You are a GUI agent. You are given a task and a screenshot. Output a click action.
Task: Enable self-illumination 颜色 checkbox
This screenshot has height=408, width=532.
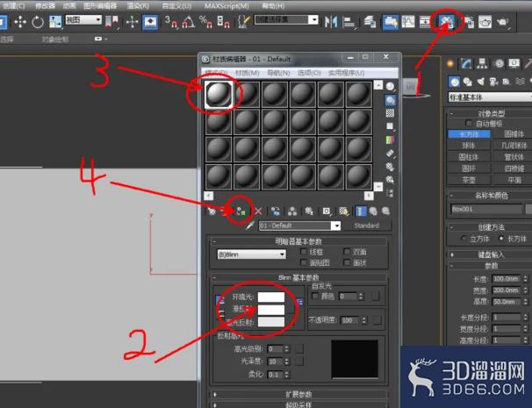(x=314, y=296)
